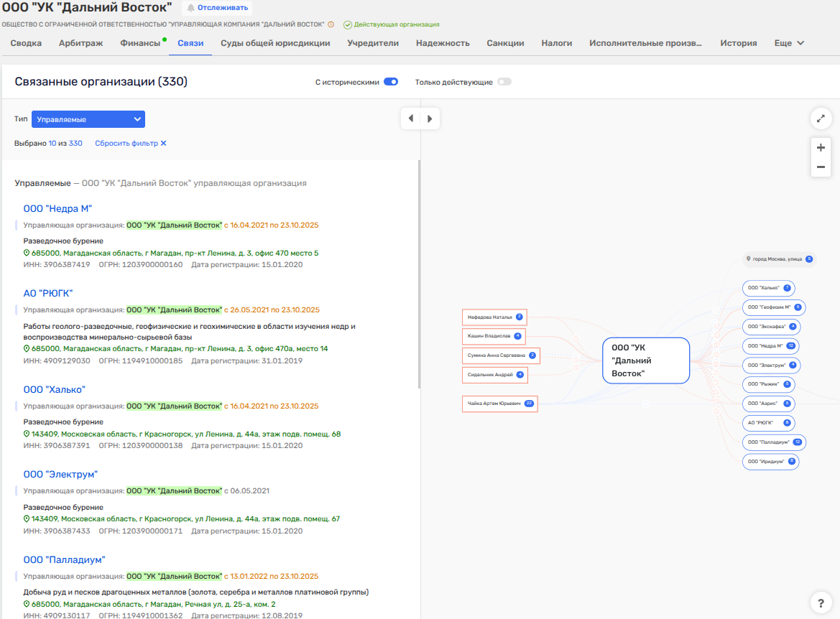
Task: Open the Учредители tab
Action: coord(373,43)
